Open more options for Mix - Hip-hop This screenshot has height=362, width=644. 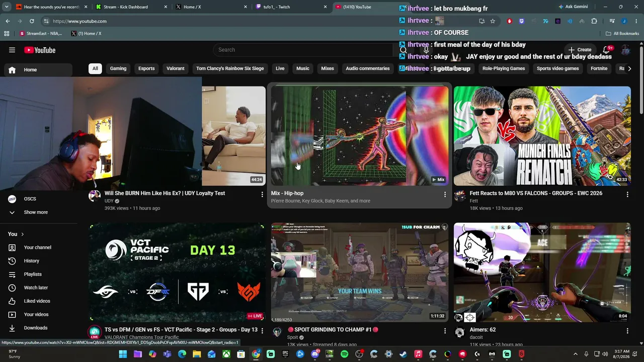(445, 194)
